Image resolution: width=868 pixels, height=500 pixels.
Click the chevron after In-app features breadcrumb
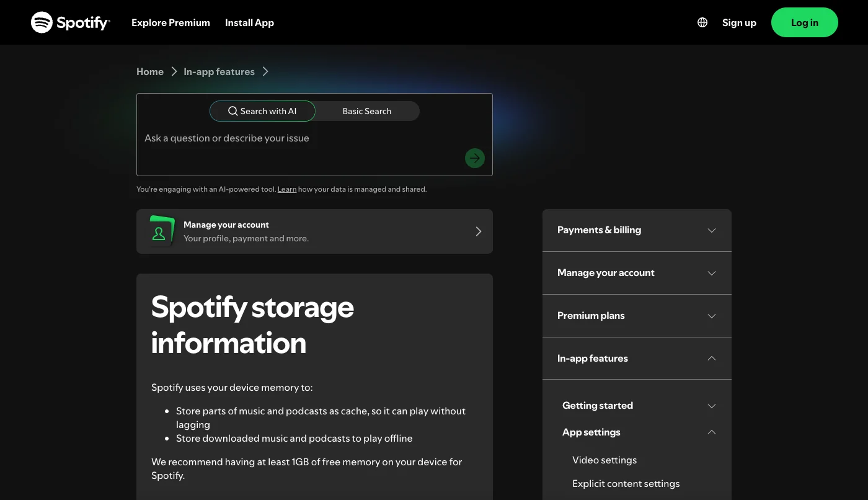point(265,71)
